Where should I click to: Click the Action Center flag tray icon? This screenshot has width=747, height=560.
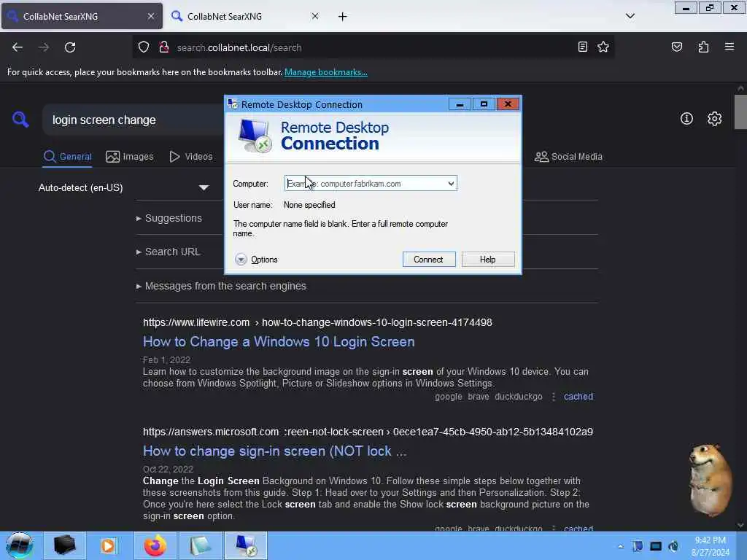[638, 546]
